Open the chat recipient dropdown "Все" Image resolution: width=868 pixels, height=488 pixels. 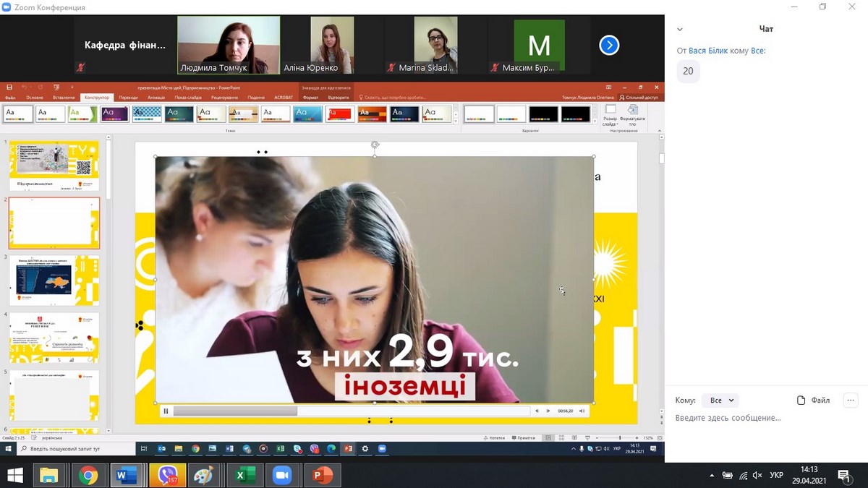coord(721,400)
